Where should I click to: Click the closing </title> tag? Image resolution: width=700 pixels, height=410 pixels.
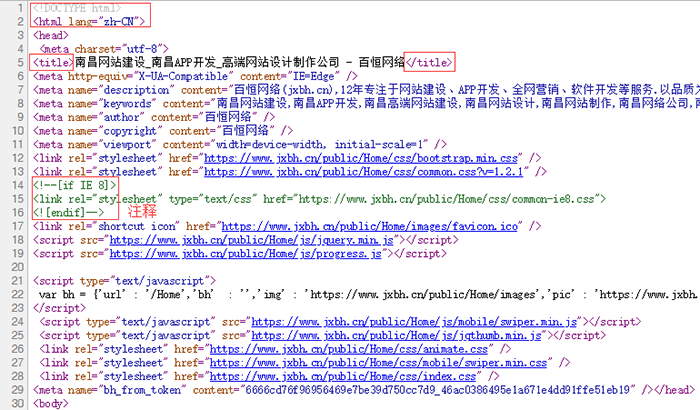pyautogui.click(x=429, y=62)
